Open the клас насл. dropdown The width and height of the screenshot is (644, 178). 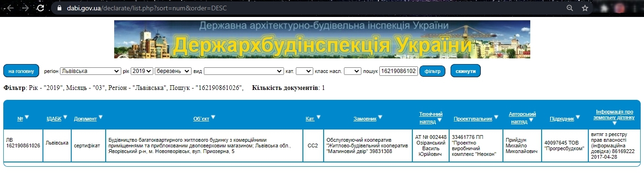pos(352,71)
